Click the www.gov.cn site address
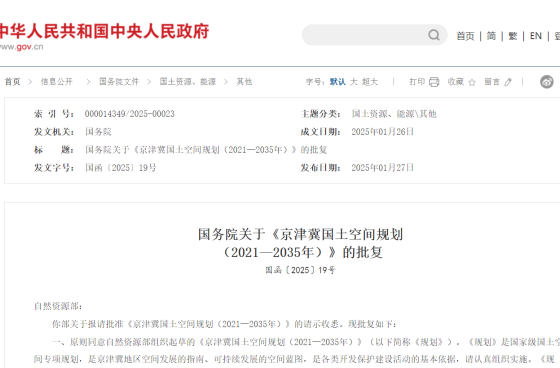This screenshot has height=368, width=560. [x=21, y=47]
